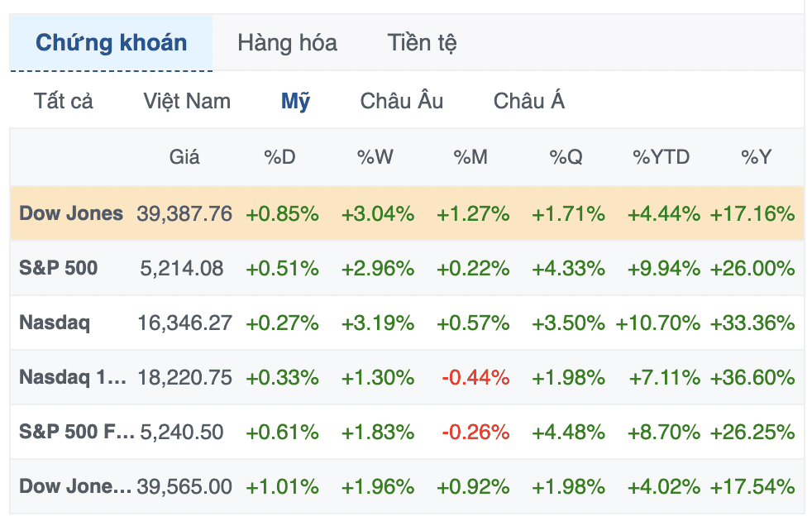Select the Châu Âu region filter
This screenshot has width=812, height=526.
coord(401,101)
